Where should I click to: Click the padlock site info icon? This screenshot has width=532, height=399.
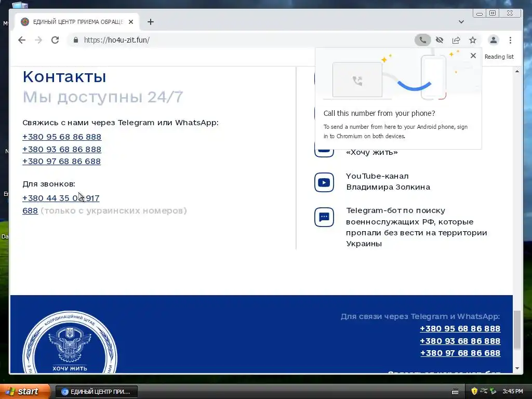[x=76, y=40]
